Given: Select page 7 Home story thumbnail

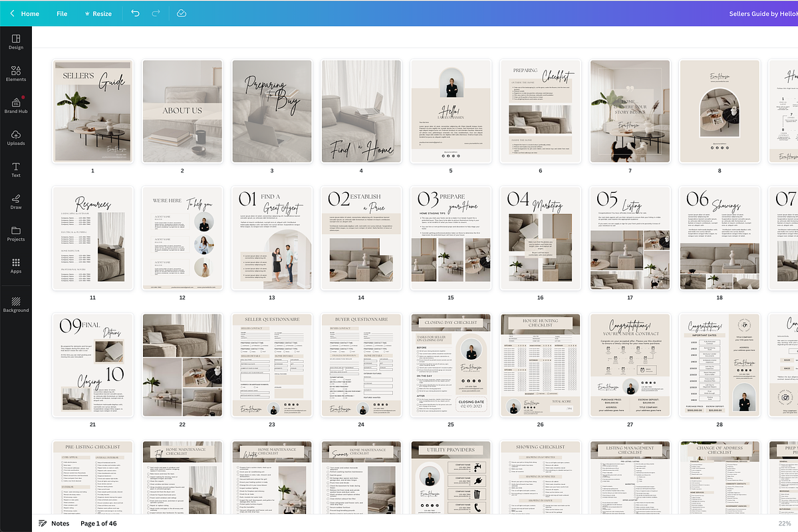Looking at the screenshot, I should pyautogui.click(x=630, y=111).
